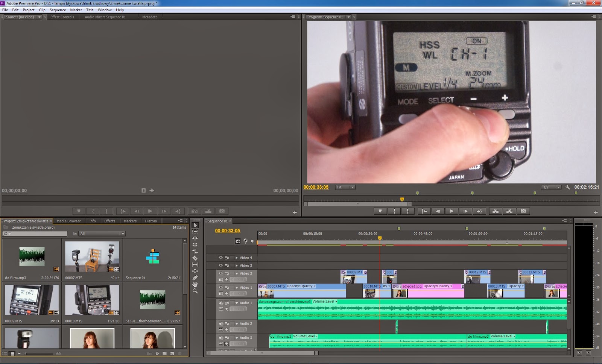The height and width of the screenshot is (364, 602).
Task: Click New Item icon in Project panel
Action: (172, 353)
